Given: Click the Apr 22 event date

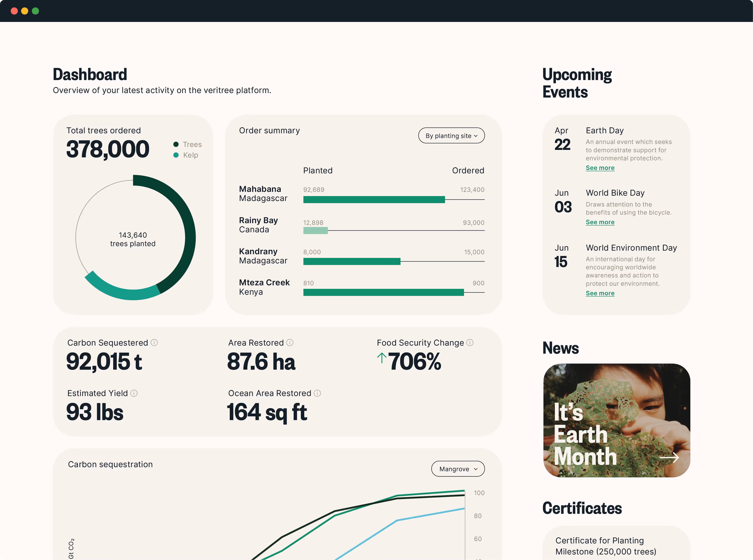Looking at the screenshot, I should coord(562,139).
